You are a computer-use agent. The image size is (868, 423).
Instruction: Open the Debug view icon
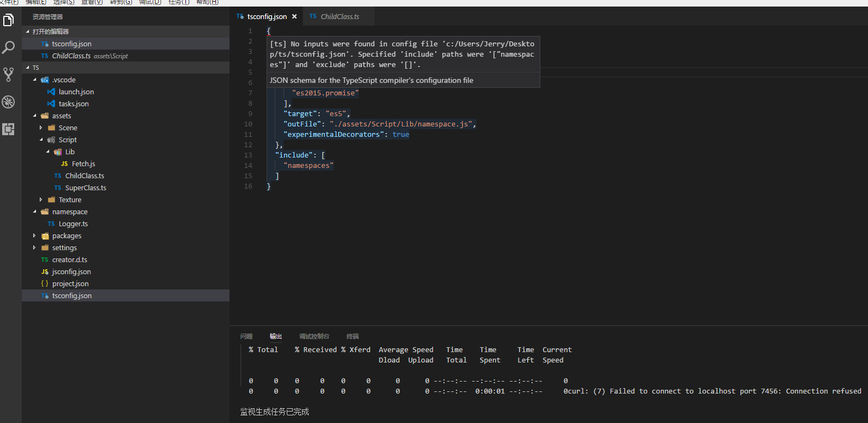coord(9,102)
